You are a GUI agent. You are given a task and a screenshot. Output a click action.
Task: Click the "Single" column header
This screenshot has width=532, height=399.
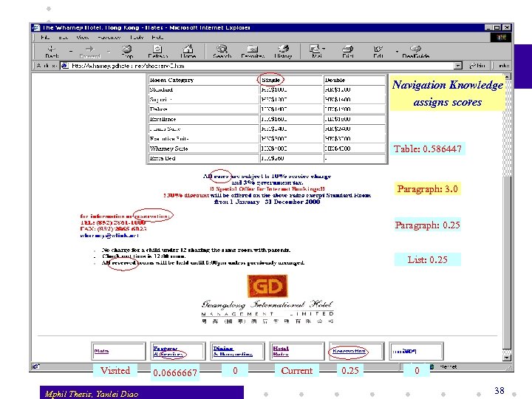(270, 80)
